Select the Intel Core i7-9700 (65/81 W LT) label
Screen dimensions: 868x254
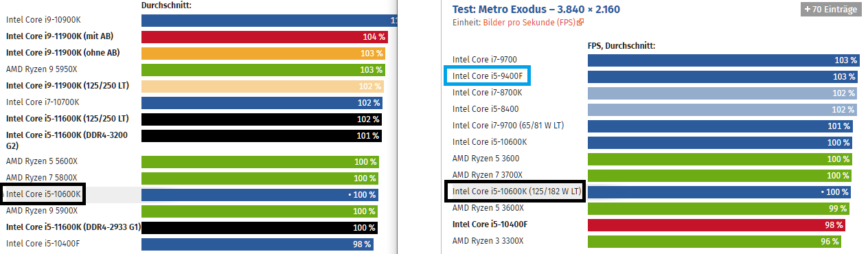pos(508,126)
